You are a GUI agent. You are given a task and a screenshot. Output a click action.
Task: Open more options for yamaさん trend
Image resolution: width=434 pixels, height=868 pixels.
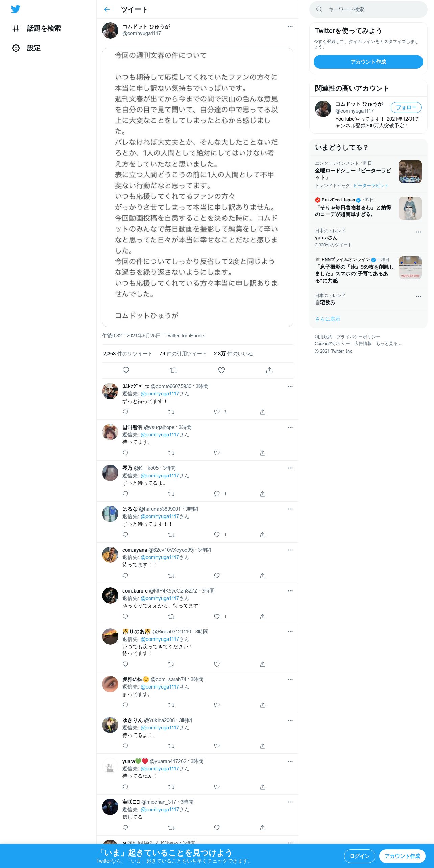418,232
